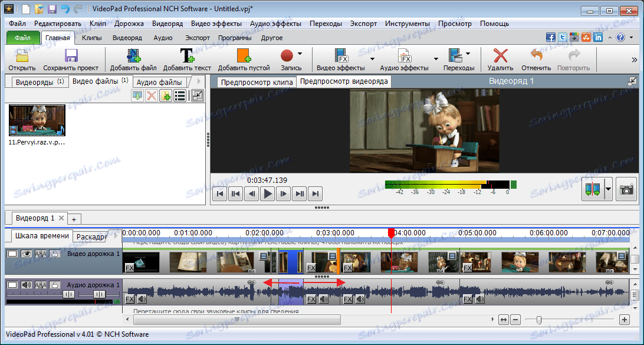Screen dimensions: 644x345
Task: Go to next clip boundary button
Action: (x=300, y=193)
